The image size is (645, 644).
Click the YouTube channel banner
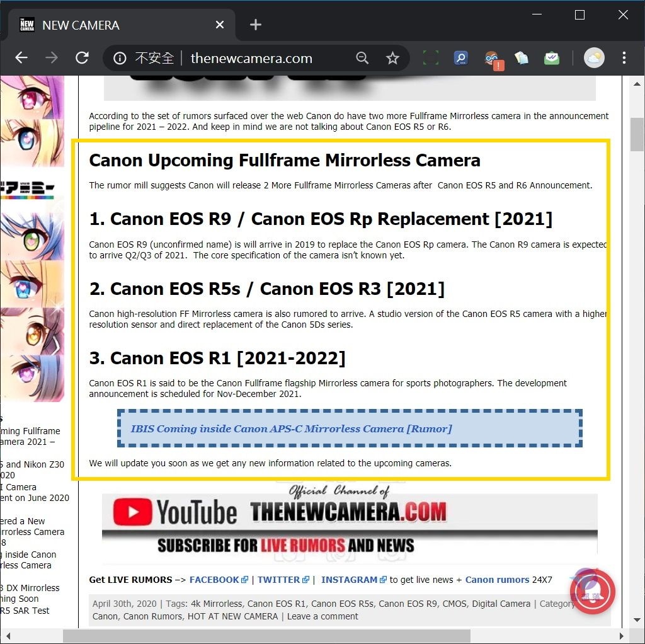[350, 524]
